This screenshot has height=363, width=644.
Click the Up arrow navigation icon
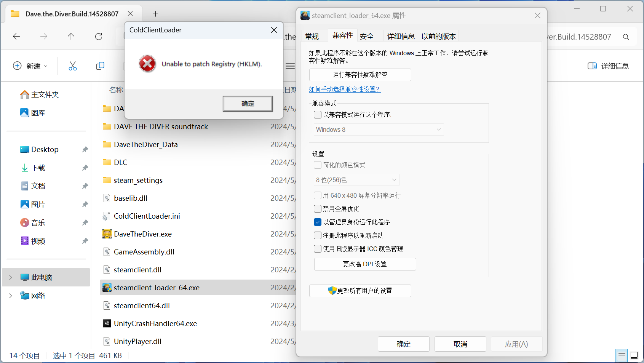[x=71, y=37]
